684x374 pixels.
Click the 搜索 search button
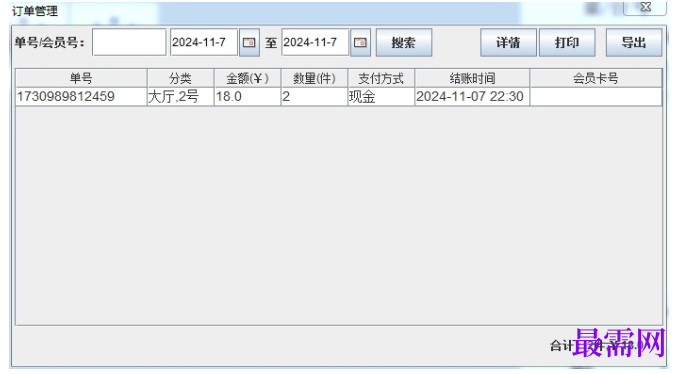tap(404, 42)
